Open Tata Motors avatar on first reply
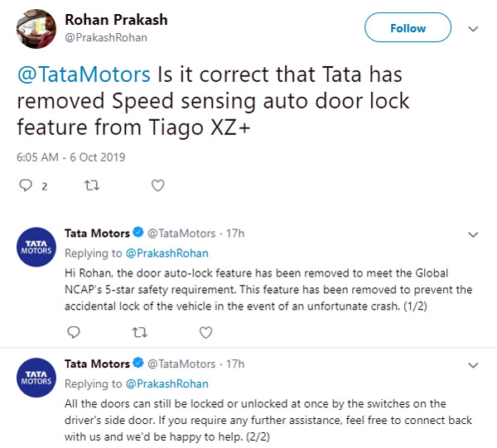The height and width of the screenshot is (448, 497). pyautogui.click(x=36, y=247)
